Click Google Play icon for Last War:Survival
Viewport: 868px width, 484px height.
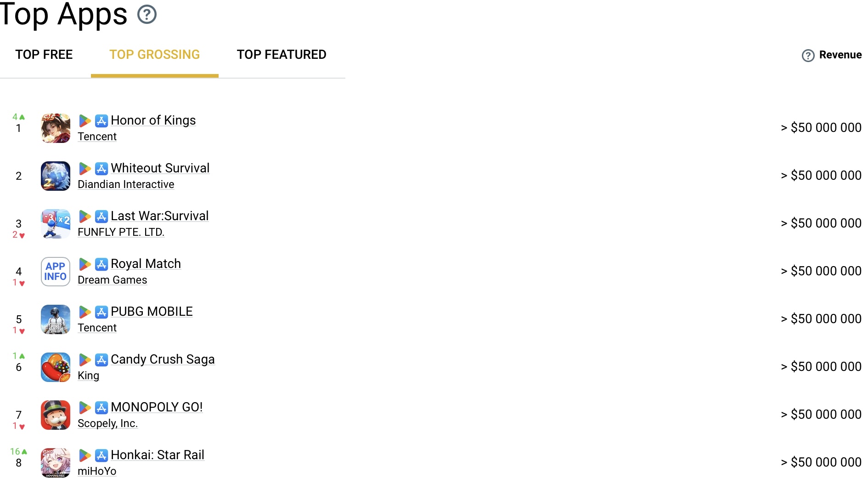click(85, 216)
